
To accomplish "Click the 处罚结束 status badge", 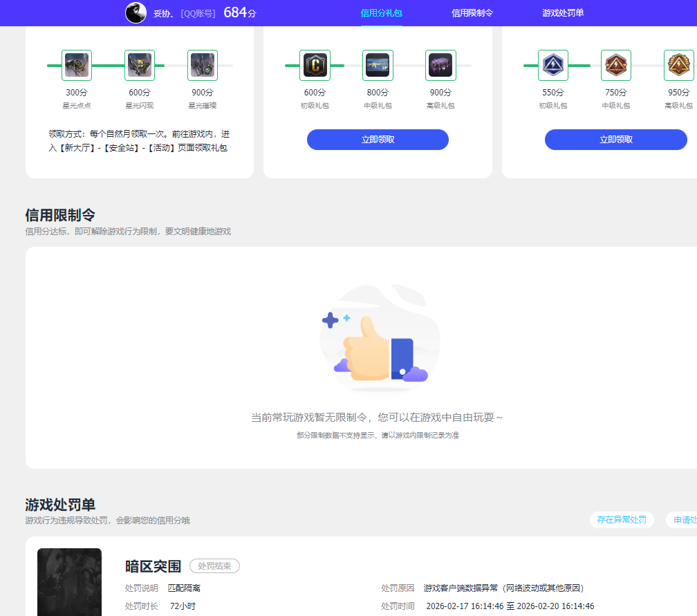I will [x=214, y=566].
